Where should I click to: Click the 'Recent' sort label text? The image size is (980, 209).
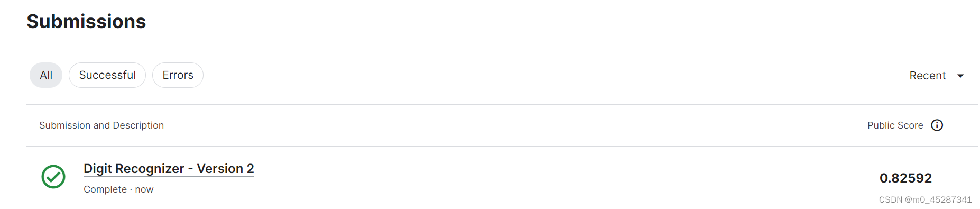pyautogui.click(x=928, y=76)
